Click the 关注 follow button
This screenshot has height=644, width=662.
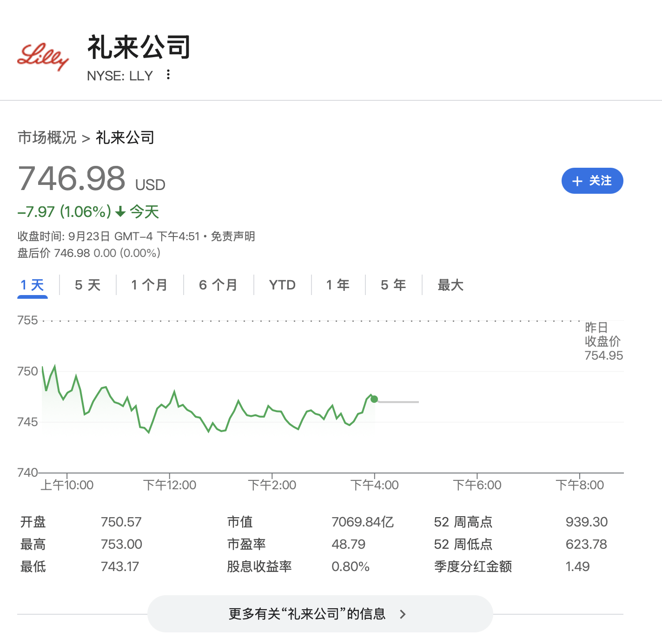point(592,181)
